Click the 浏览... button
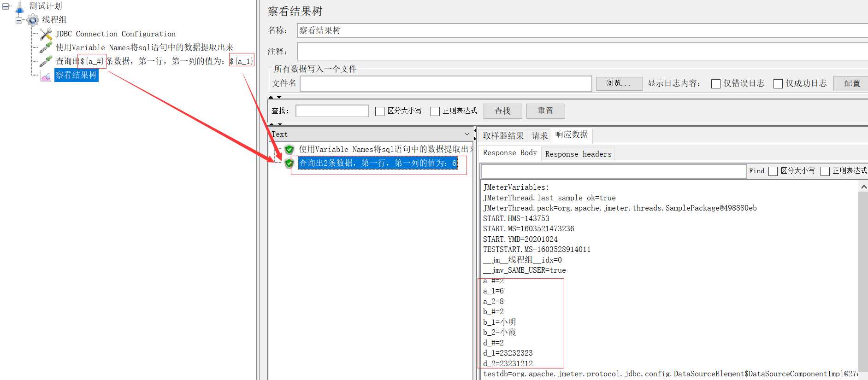868x380 pixels. click(619, 83)
